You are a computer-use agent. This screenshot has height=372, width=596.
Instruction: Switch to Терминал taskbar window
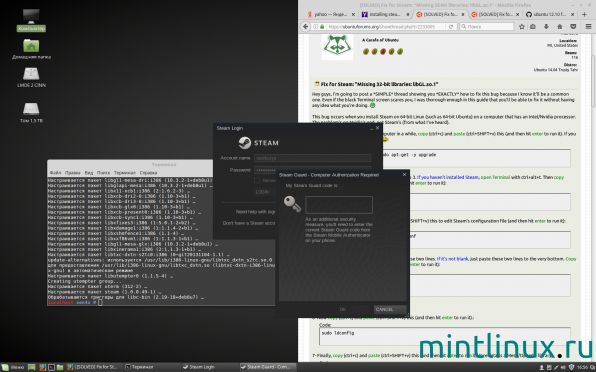pos(151,367)
